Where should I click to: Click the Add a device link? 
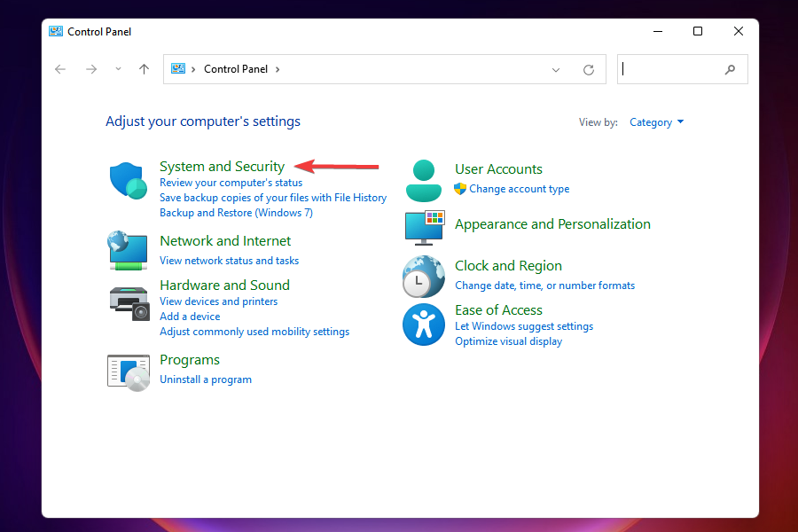click(x=190, y=317)
